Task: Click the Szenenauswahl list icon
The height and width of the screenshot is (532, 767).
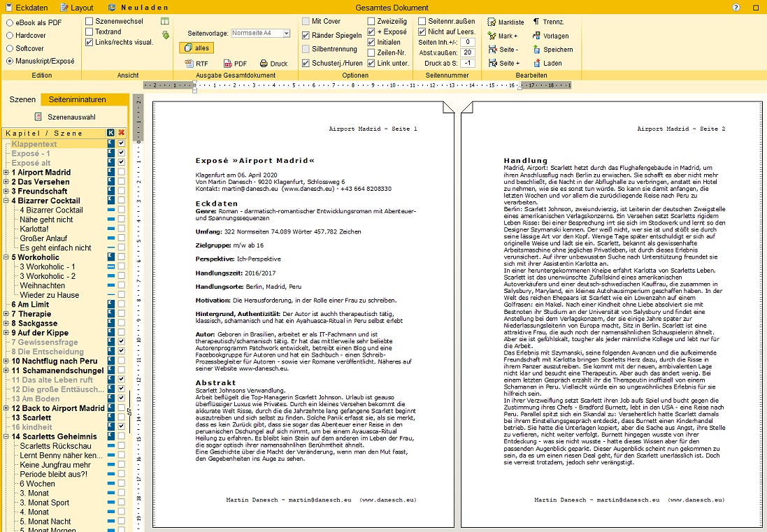Action: click(x=38, y=117)
